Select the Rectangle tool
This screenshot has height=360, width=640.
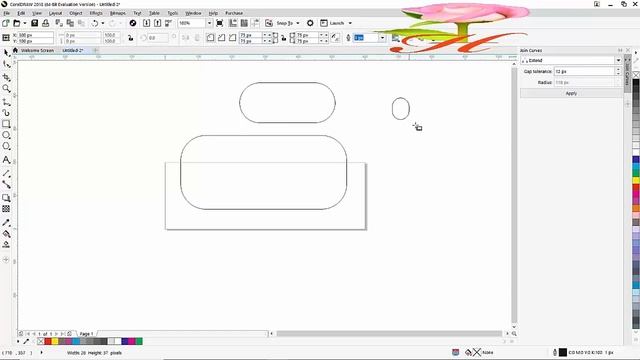click(6, 124)
